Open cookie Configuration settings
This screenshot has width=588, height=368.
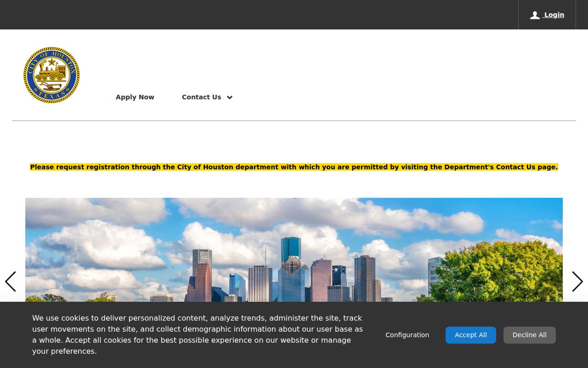tap(407, 335)
